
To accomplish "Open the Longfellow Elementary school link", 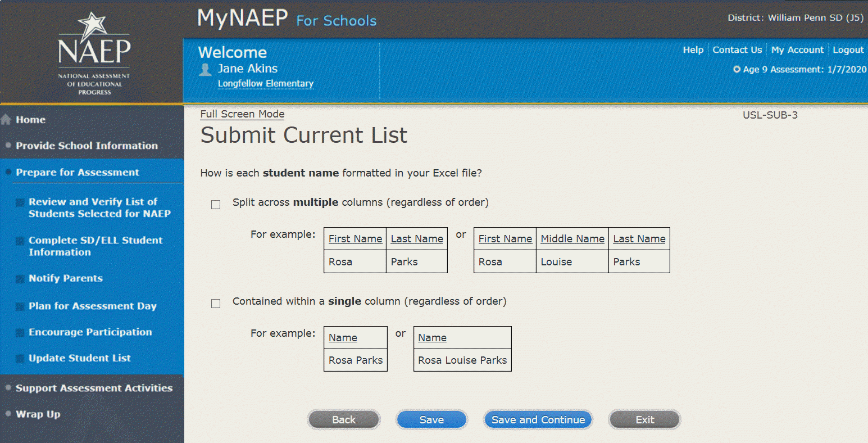I will click(265, 84).
